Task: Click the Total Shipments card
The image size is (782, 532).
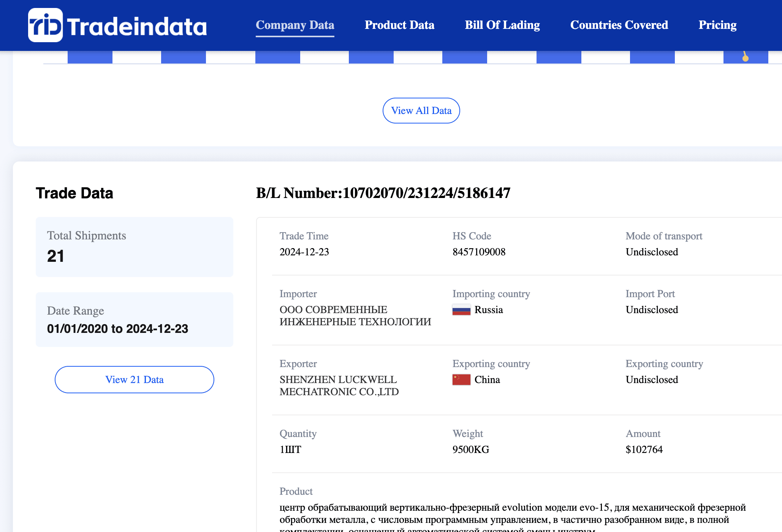Action: (135, 247)
